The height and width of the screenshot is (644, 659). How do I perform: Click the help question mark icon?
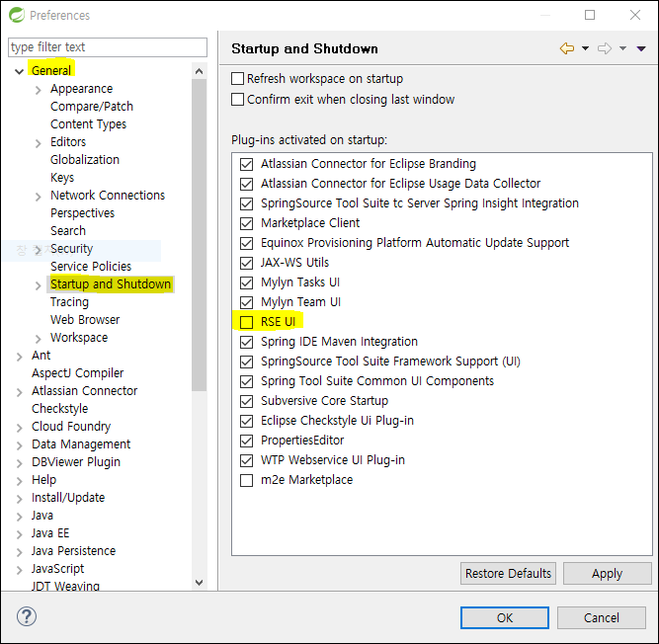point(27,616)
